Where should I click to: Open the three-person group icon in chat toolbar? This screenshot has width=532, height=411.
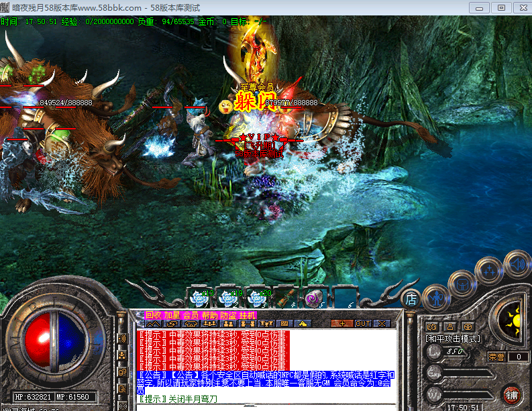[x=209, y=324]
